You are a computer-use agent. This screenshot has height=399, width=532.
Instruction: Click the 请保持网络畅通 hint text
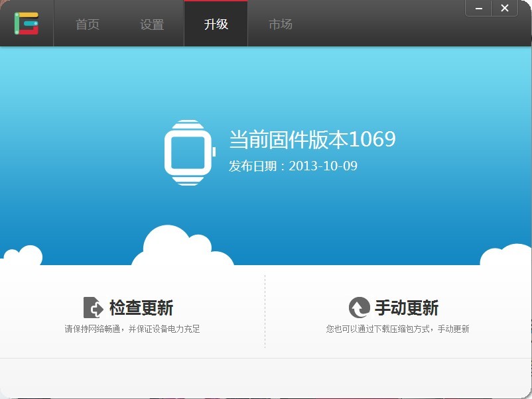(x=132, y=329)
